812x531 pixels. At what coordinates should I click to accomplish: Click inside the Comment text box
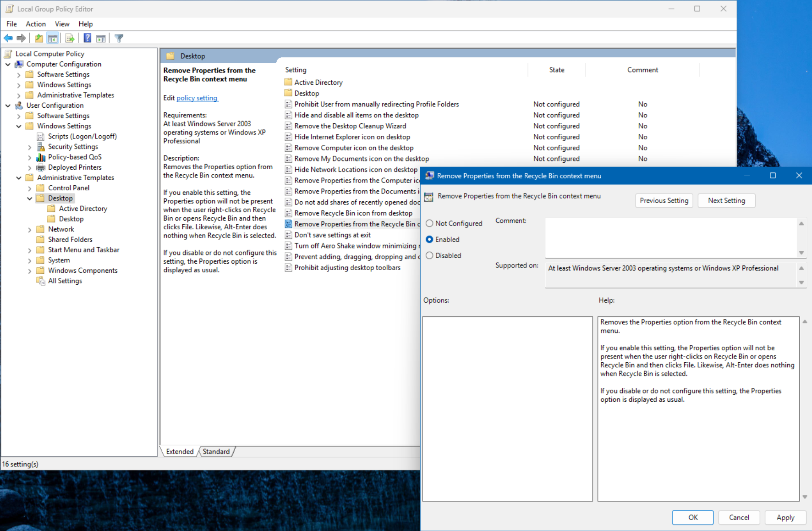[x=671, y=238]
